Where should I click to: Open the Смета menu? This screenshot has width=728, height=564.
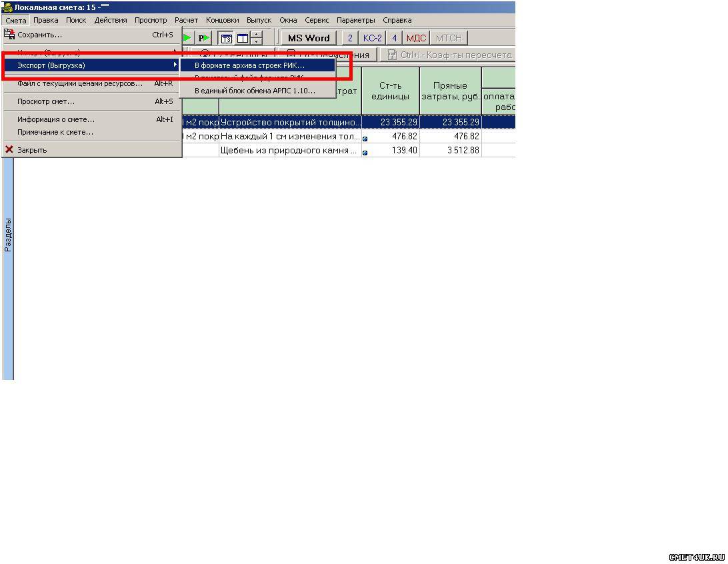coord(16,21)
